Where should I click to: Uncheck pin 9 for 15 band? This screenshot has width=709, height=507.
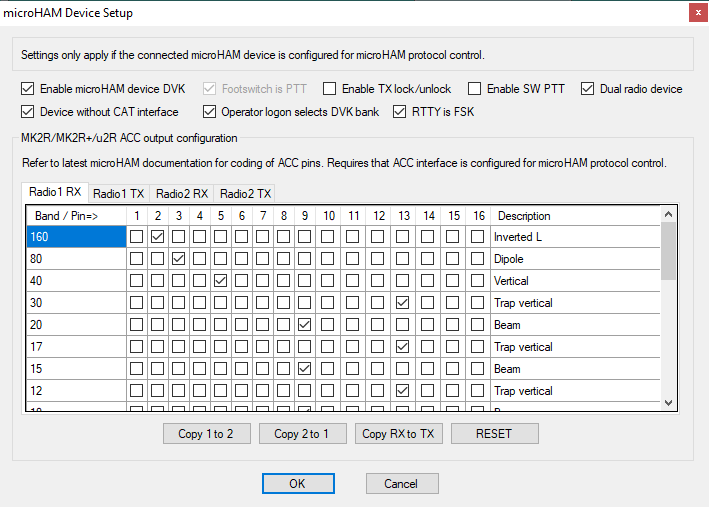(305, 369)
